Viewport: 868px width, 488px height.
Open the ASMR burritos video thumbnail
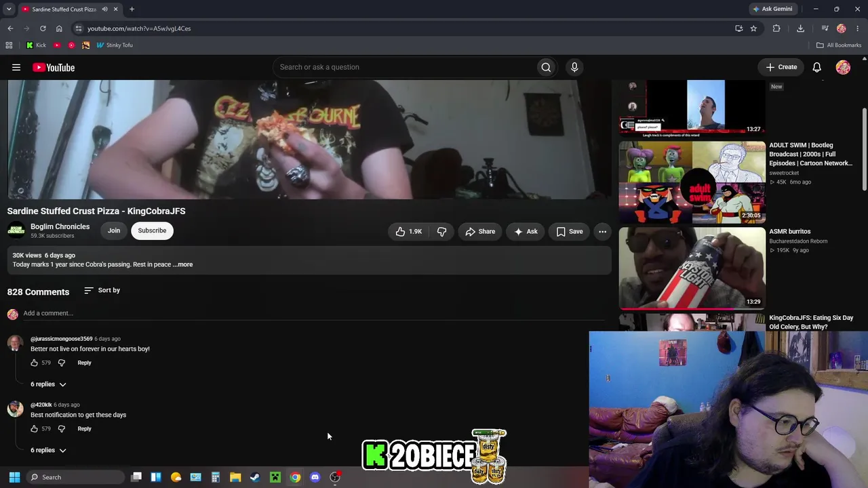pyautogui.click(x=692, y=268)
